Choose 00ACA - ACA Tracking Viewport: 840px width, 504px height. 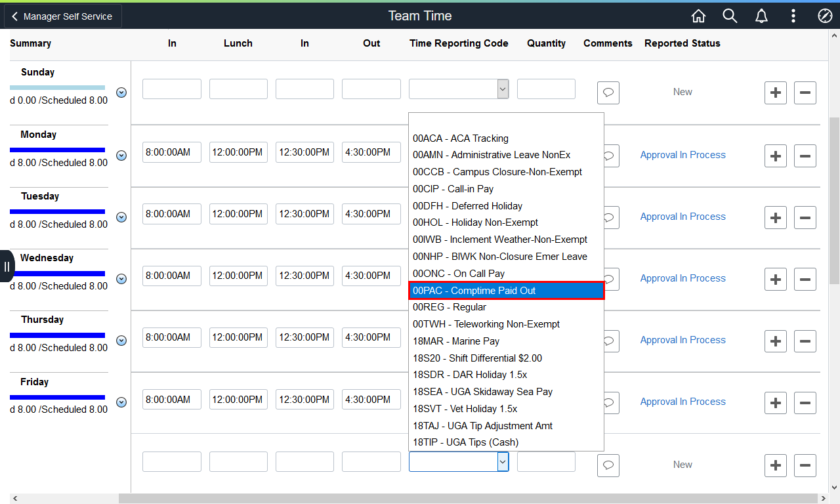pos(506,138)
